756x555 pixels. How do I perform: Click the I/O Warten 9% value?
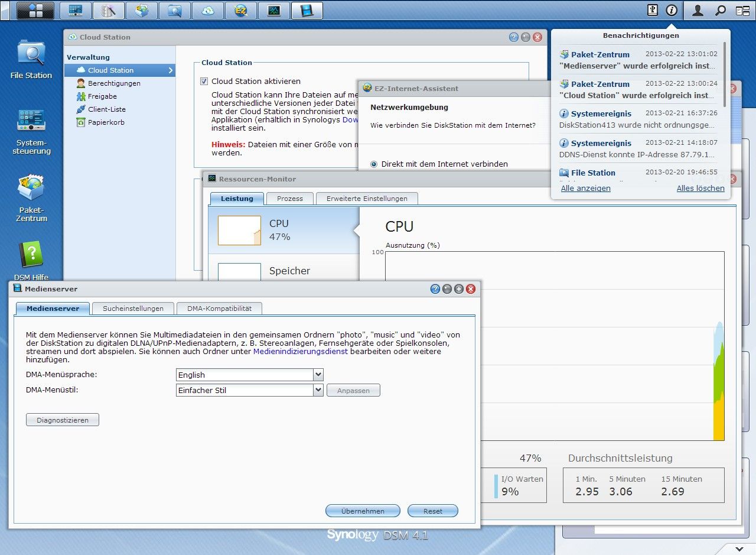(x=510, y=492)
